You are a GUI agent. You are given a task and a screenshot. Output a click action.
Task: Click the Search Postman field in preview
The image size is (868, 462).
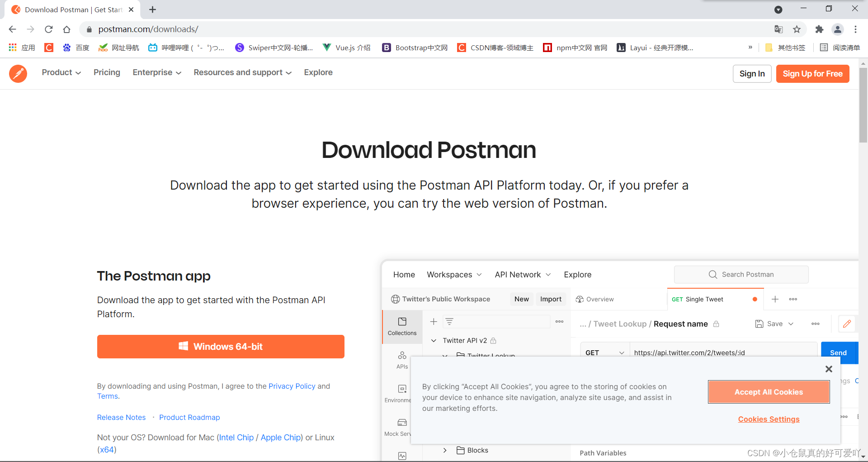[741, 275]
